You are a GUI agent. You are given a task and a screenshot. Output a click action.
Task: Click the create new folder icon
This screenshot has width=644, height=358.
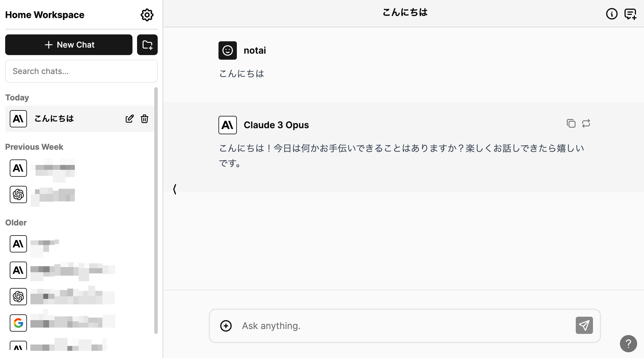click(x=147, y=45)
